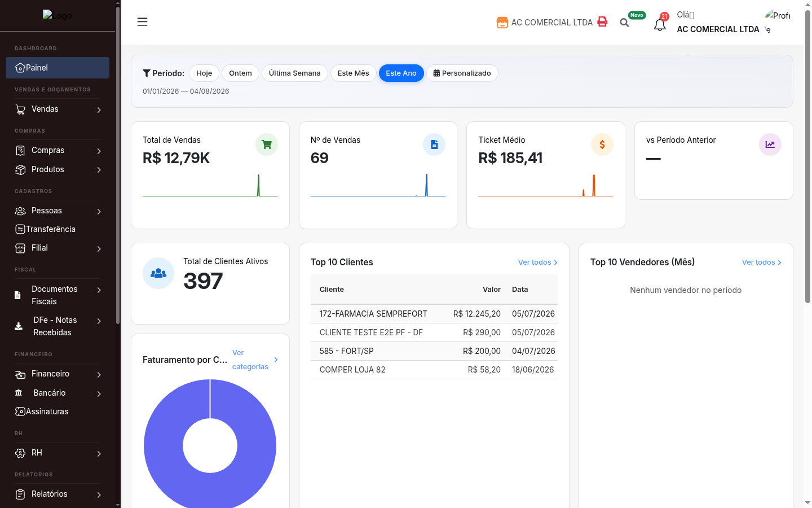Image resolution: width=812 pixels, height=508 pixels.
Task: Click the Produtos box icon
Action: click(x=20, y=169)
